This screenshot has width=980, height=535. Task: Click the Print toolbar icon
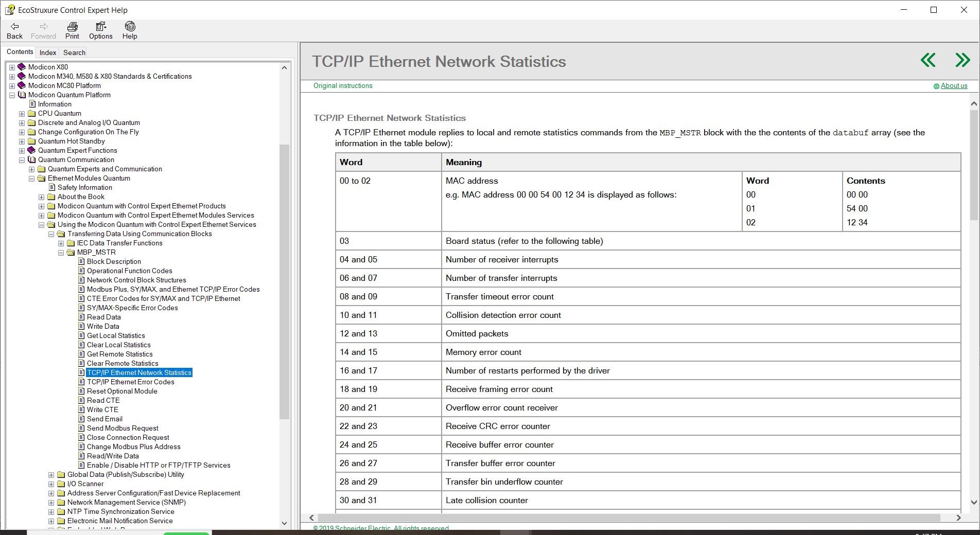[x=72, y=26]
